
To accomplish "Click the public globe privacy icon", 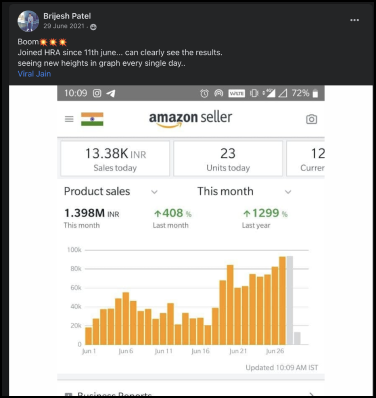I will click(x=93, y=27).
